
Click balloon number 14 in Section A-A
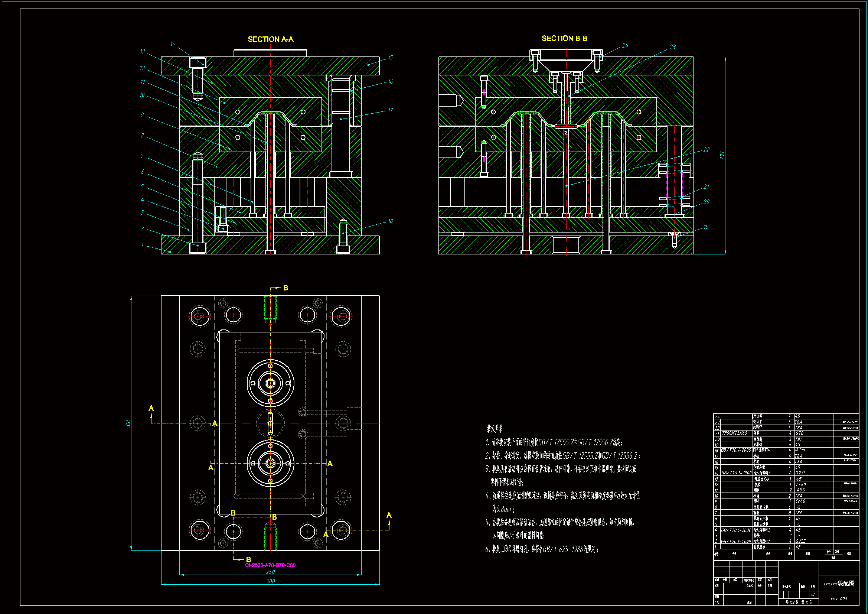pos(172,45)
